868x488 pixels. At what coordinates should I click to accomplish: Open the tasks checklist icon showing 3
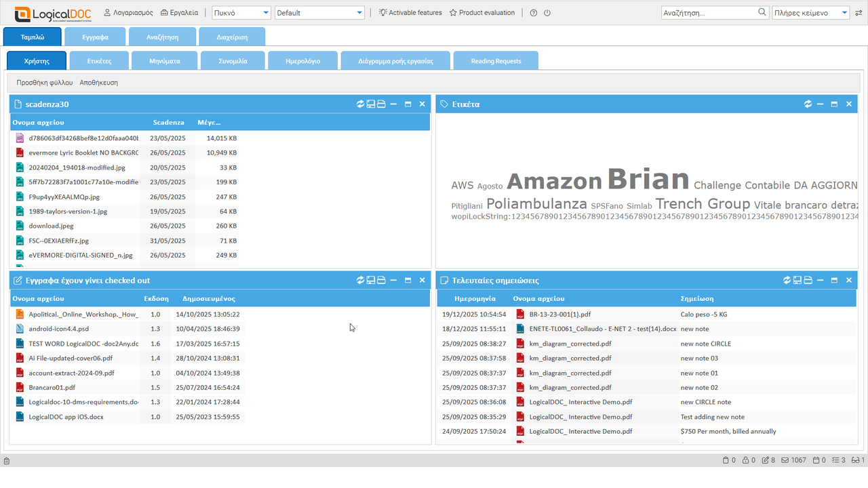tap(835, 460)
